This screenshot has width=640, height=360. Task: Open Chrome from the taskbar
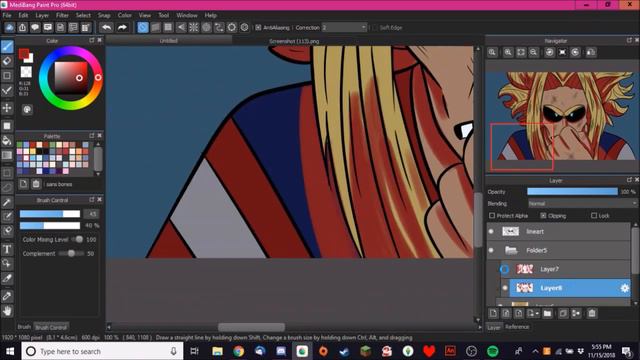point(238,351)
